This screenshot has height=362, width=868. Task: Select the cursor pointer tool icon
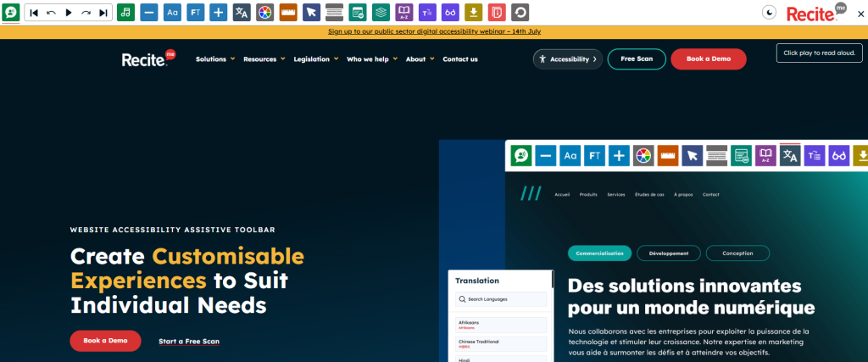click(312, 12)
